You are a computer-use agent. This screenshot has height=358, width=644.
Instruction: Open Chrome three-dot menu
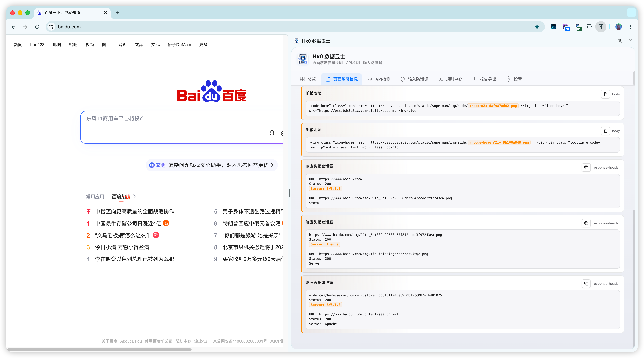(x=631, y=27)
